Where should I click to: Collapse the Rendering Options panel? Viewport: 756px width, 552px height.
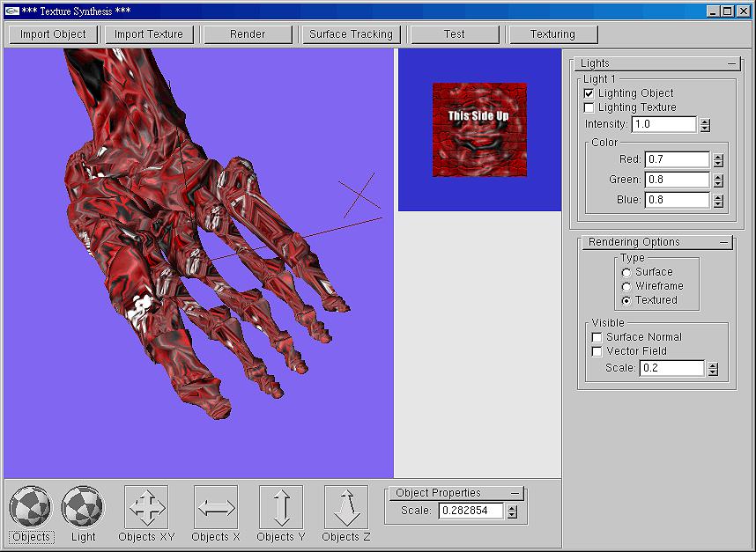[x=724, y=242]
